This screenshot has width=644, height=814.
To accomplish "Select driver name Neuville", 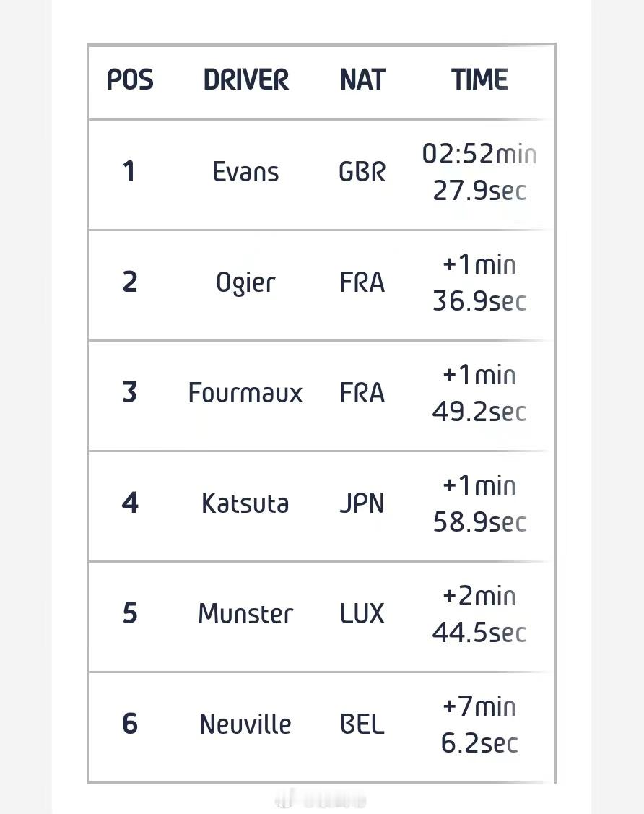I will [245, 724].
